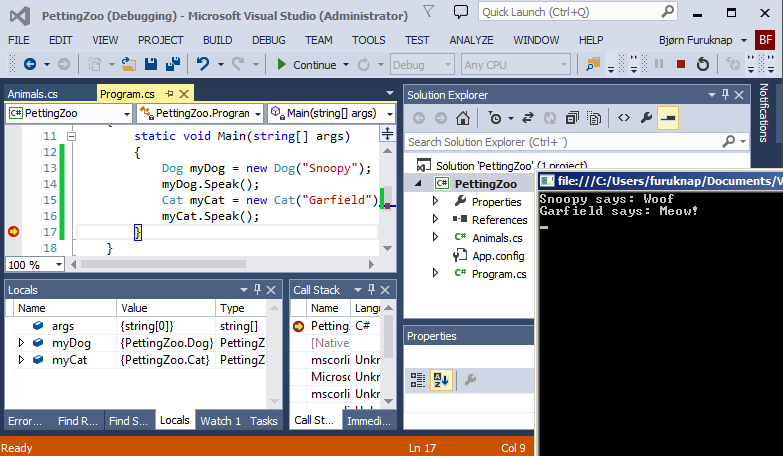Collapse the PettingZoo project node
Screen dimensions: 783x456
pos(418,184)
